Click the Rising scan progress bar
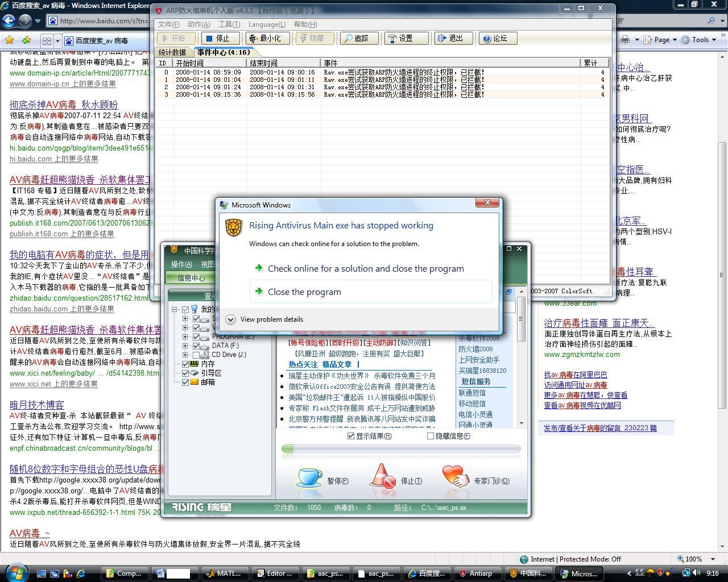728x582 pixels. coord(401,449)
